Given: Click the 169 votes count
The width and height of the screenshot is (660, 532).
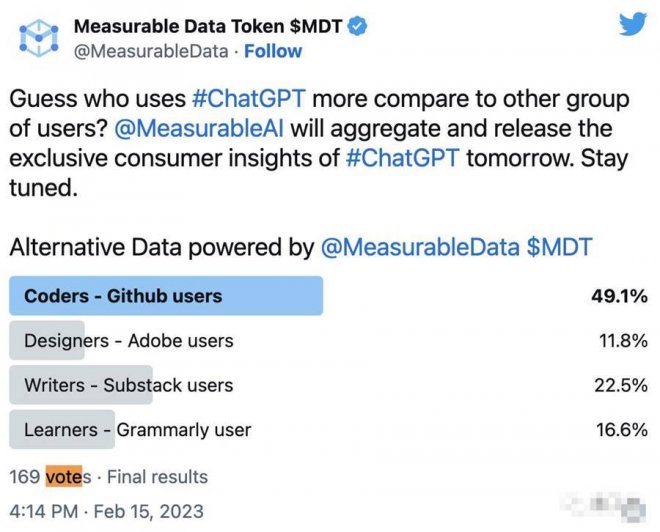Looking at the screenshot, I should (x=50, y=477).
